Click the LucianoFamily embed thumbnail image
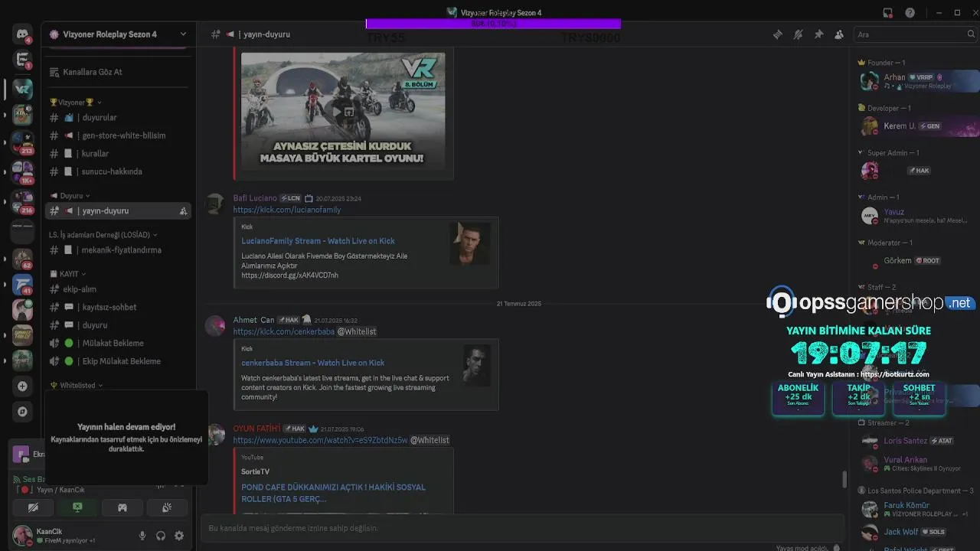 click(469, 243)
